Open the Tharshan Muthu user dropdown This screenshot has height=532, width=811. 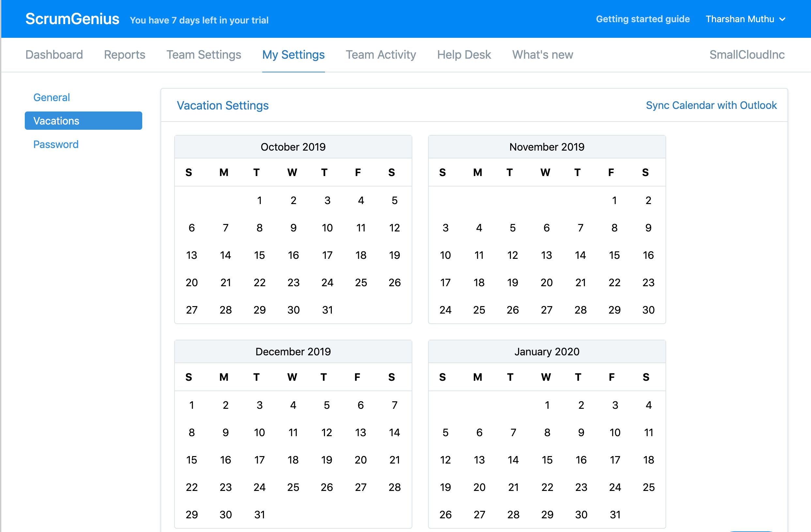pos(745,19)
